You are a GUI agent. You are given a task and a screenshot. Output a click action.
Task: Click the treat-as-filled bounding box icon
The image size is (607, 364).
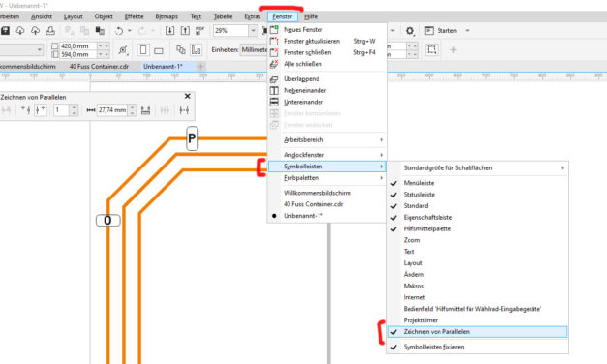[x=432, y=49]
